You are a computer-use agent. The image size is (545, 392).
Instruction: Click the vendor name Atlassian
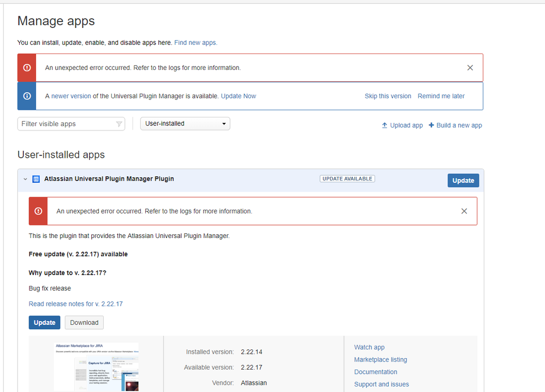[254, 383]
